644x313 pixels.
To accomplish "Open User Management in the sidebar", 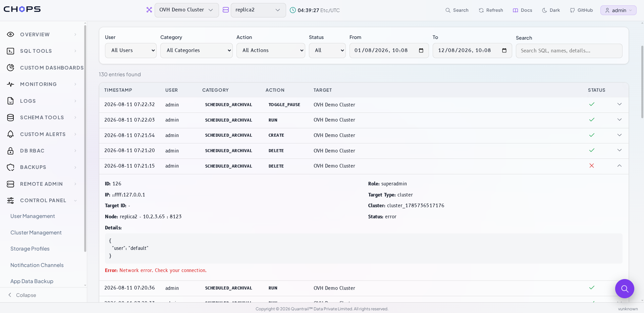I will coord(33,216).
